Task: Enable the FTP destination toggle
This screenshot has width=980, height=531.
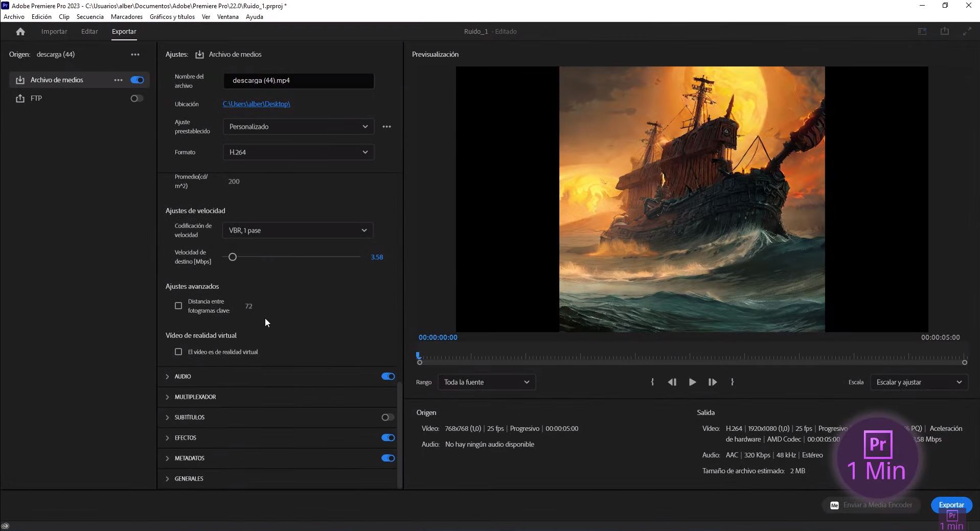Action: coord(137,98)
